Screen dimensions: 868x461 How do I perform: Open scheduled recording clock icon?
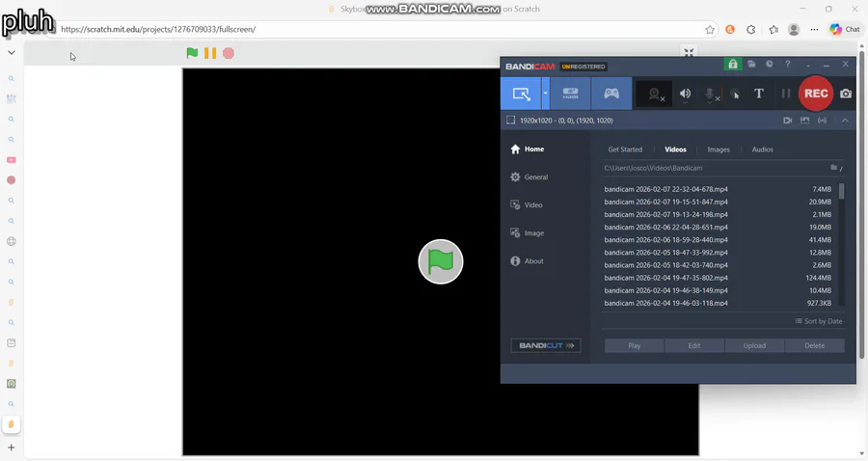click(770, 65)
